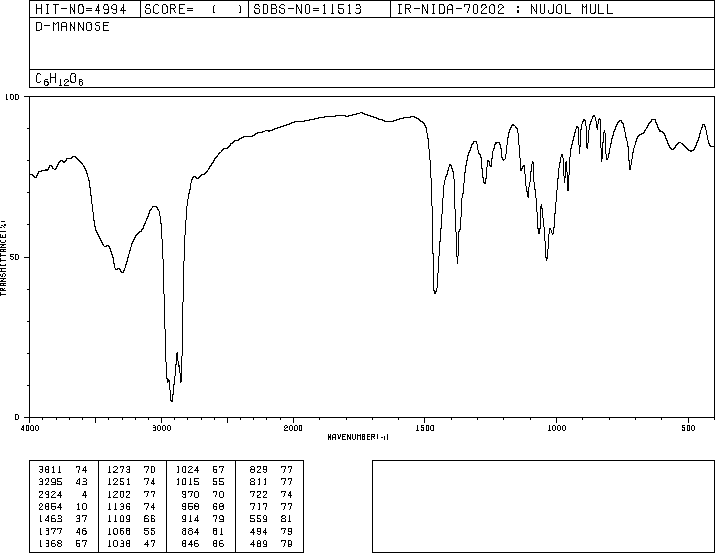The height and width of the screenshot is (553, 715).
Task: Click the 1024 peak table entry
Action: [x=187, y=470]
